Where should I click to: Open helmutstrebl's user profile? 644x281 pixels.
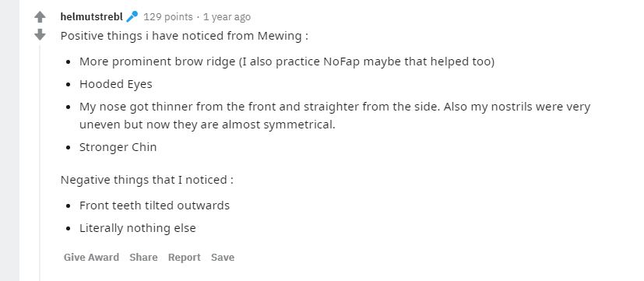point(92,17)
